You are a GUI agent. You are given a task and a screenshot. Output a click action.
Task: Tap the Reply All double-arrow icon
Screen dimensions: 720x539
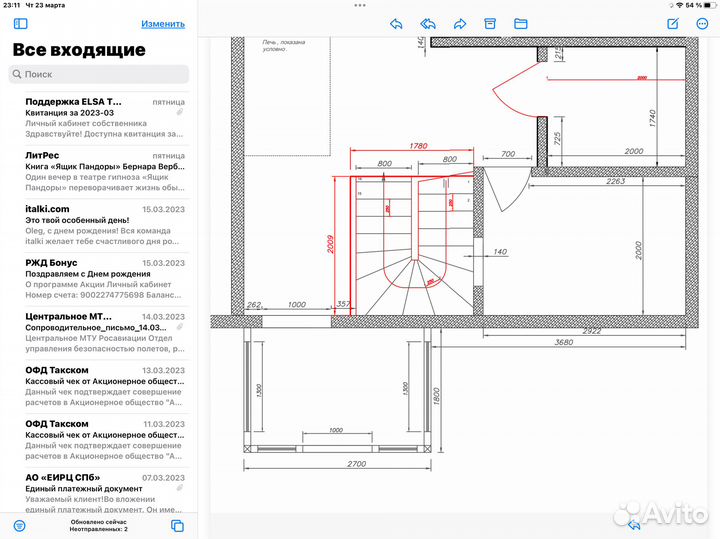click(428, 23)
